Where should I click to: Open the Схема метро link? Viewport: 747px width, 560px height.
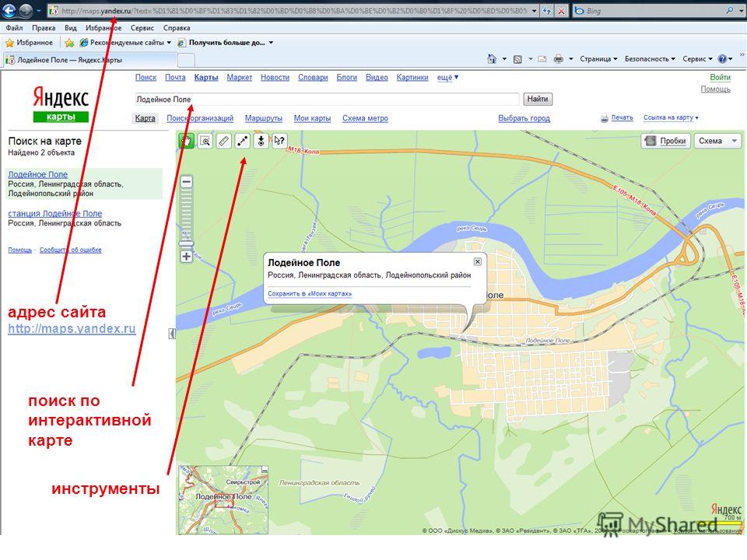click(365, 118)
